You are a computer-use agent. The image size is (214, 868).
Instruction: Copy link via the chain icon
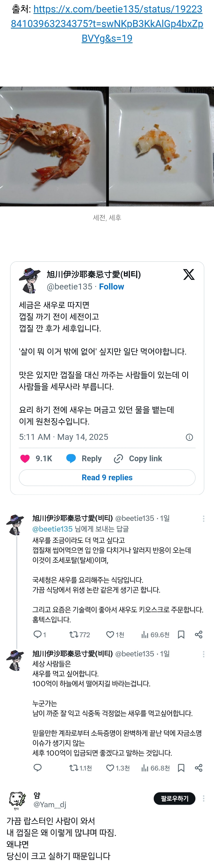pyautogui.click(x=118, y=459)
